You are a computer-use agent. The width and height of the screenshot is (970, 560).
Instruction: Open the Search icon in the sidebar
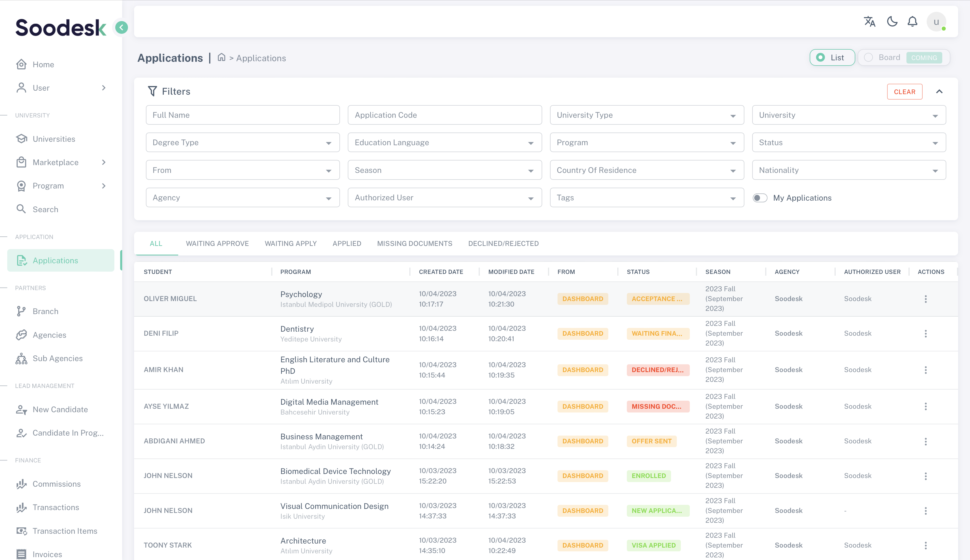[x=22, y=209]
